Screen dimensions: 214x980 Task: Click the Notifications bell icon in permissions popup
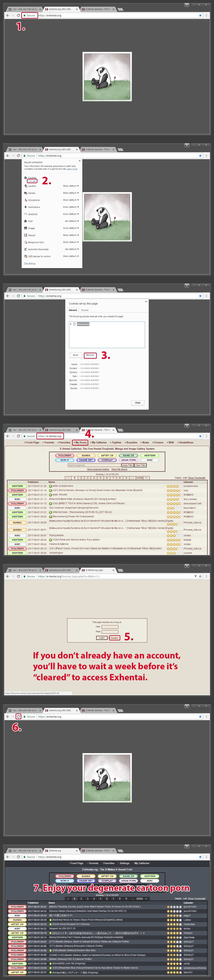click(25, 207)
